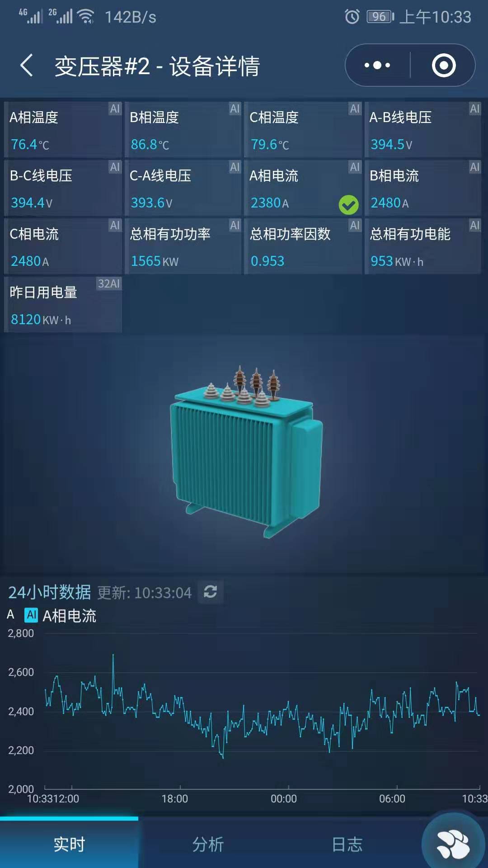Tap the floating assistant icon at bottom right
The width and height of the screenshot is (488, 868).
tap(453, 844)
